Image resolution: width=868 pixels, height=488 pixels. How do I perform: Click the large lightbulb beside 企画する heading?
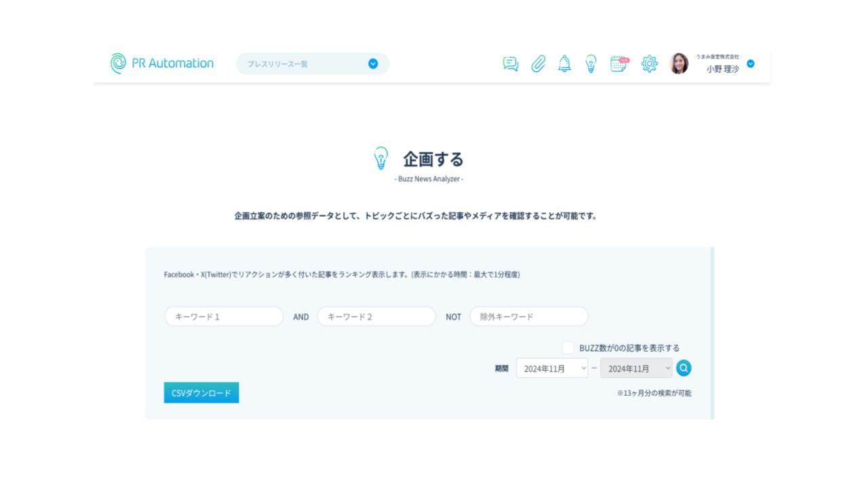381,159
